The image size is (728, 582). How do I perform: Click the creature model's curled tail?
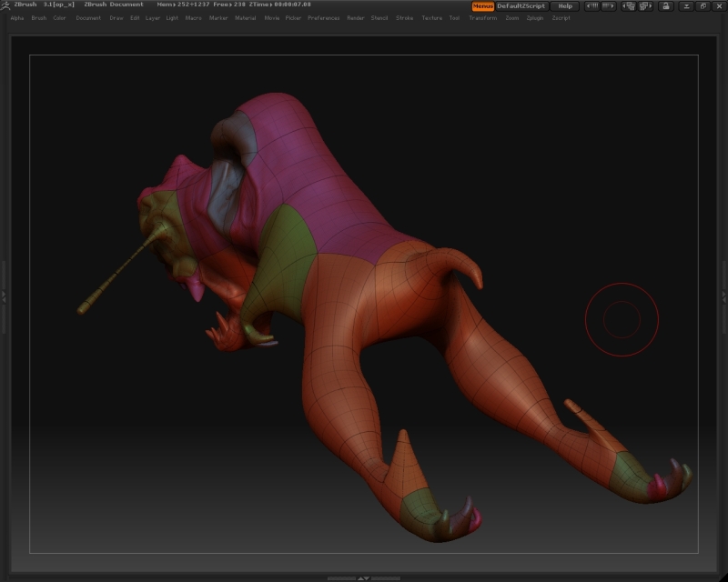(x=458, y=265)
